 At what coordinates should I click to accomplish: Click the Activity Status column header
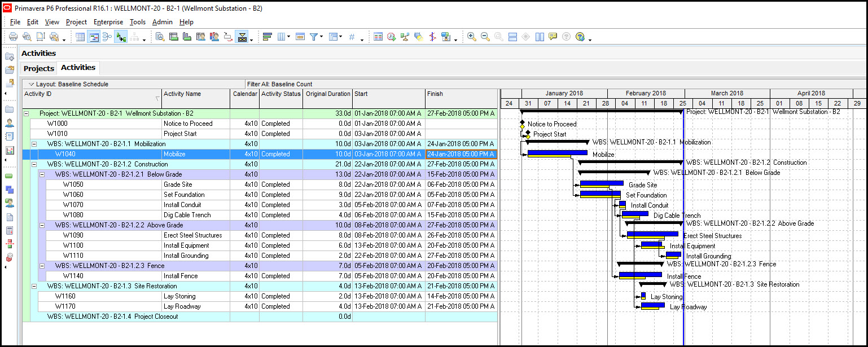click(x=281, y=98)
